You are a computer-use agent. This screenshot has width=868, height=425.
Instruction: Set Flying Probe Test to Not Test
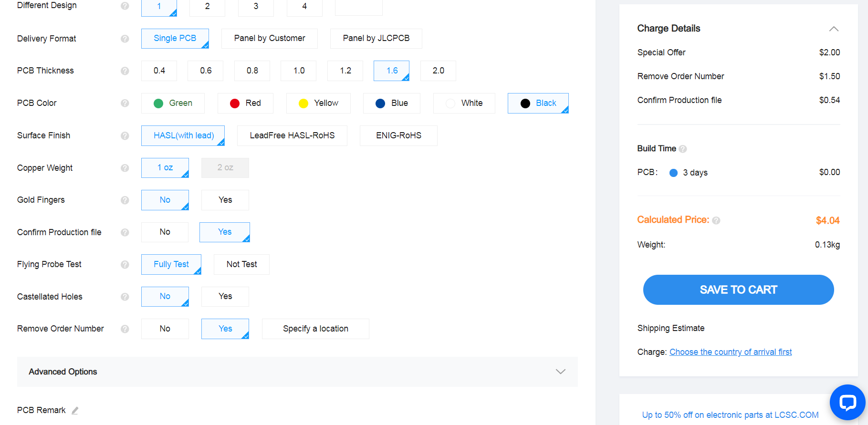[241, 264]
